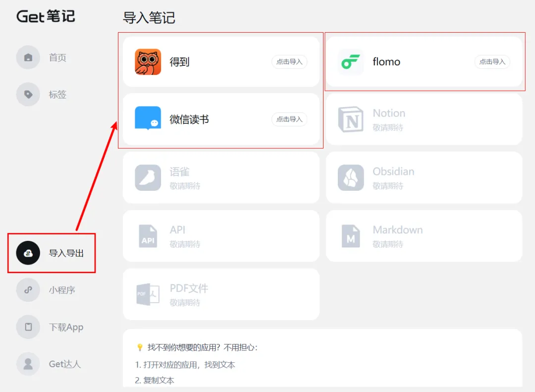
Task: Click the flomo green logo icon
Action: pyautogui.click(x=351, y=62)
